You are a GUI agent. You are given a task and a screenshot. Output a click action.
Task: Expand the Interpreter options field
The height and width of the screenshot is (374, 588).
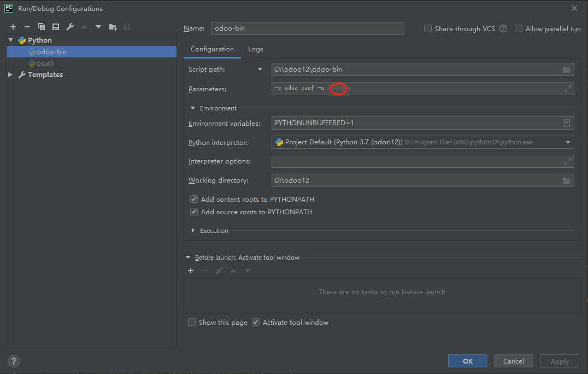[567, 161]
